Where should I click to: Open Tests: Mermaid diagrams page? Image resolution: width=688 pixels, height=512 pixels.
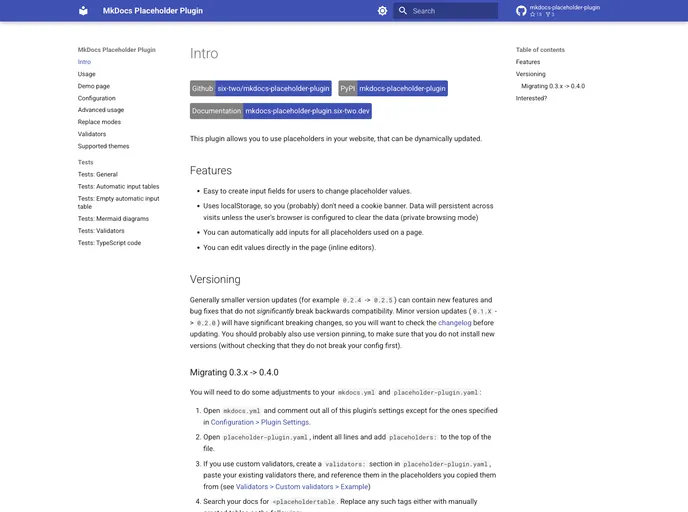pyautogui.click(x=113, y=218)
